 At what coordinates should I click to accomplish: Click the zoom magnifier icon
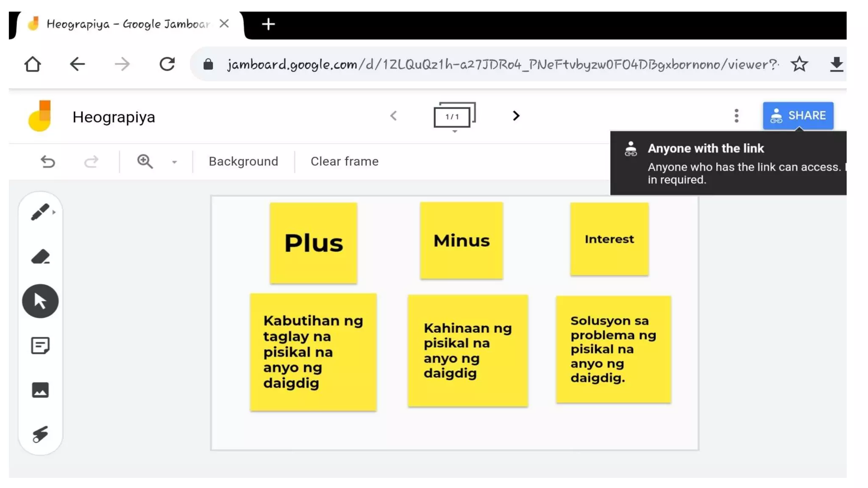[x=145, y=161]
